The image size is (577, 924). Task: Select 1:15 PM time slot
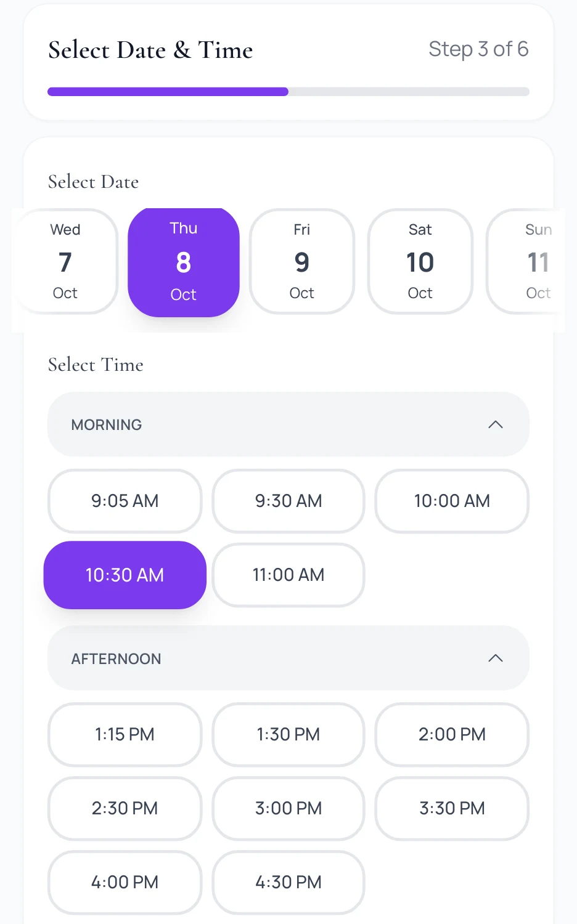pyautogui.click(x=125, y=734)
